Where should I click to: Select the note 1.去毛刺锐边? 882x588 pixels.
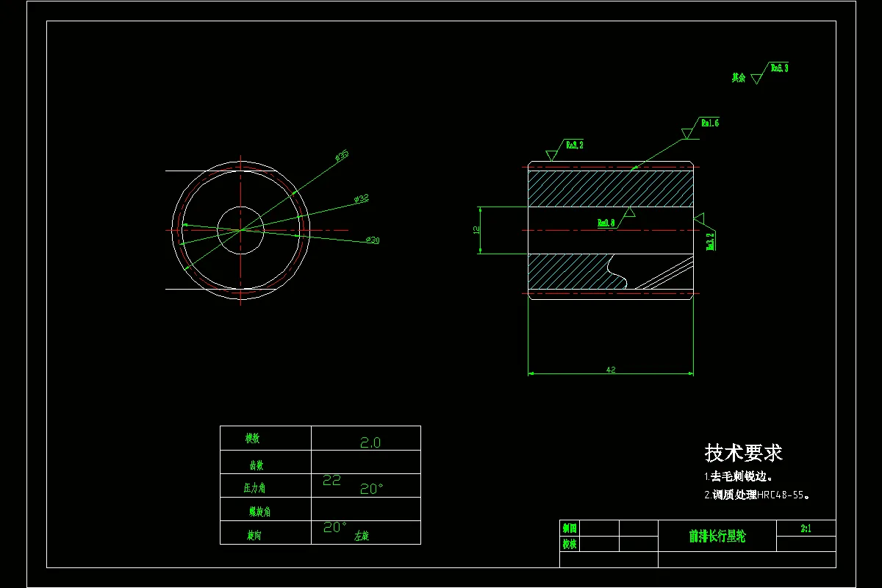pyautogui.click(x=738, y=477)
